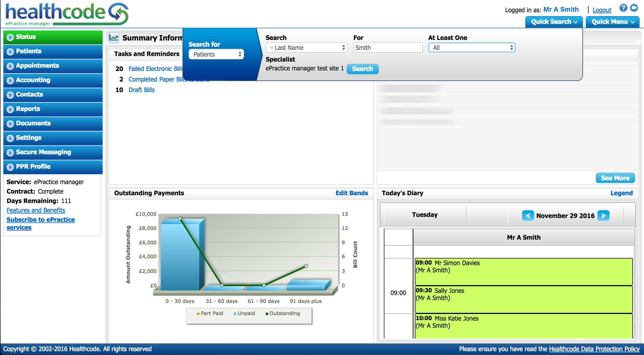Expand the Quick Search panel
This screenshot has height=355, width=644.
point(554,22)
